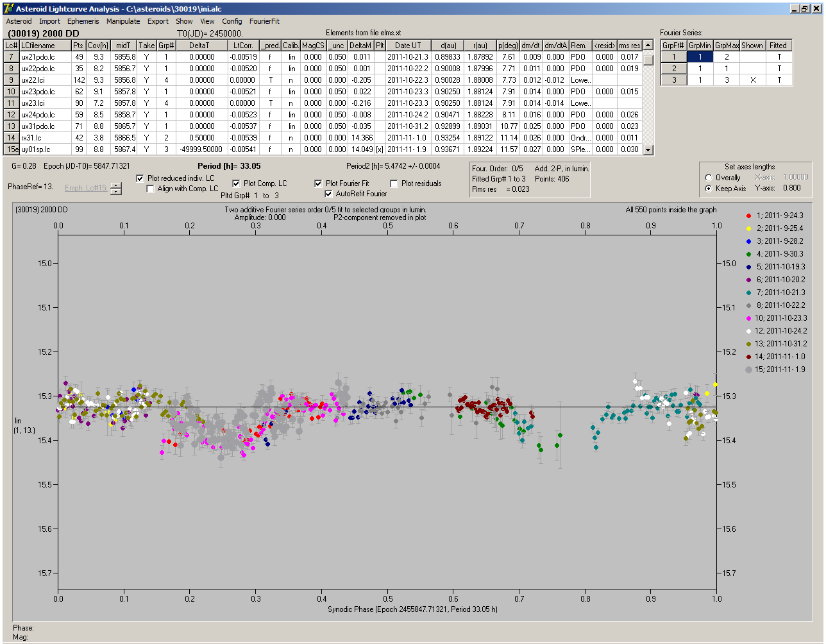Click blue legend marker for 3; 2011-9-28.2
826x644 pixels.
tap(748, 241)
